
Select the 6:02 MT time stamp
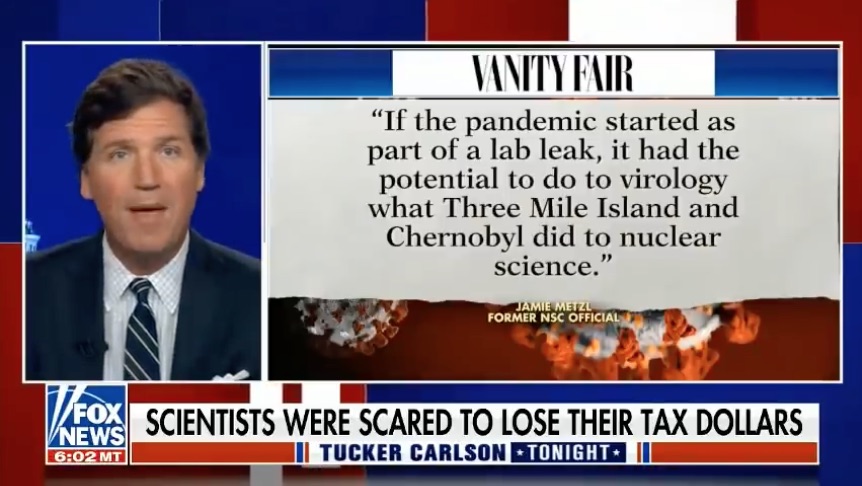(86, 456)
